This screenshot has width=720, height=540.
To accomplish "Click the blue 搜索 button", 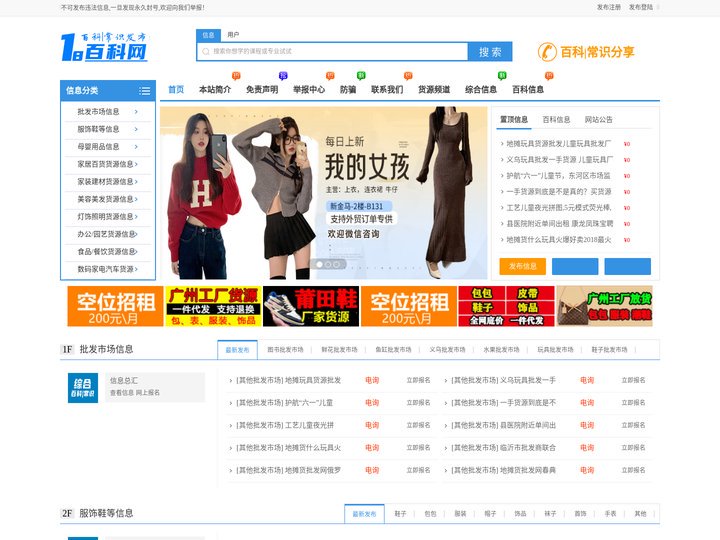I will (490, 52).
